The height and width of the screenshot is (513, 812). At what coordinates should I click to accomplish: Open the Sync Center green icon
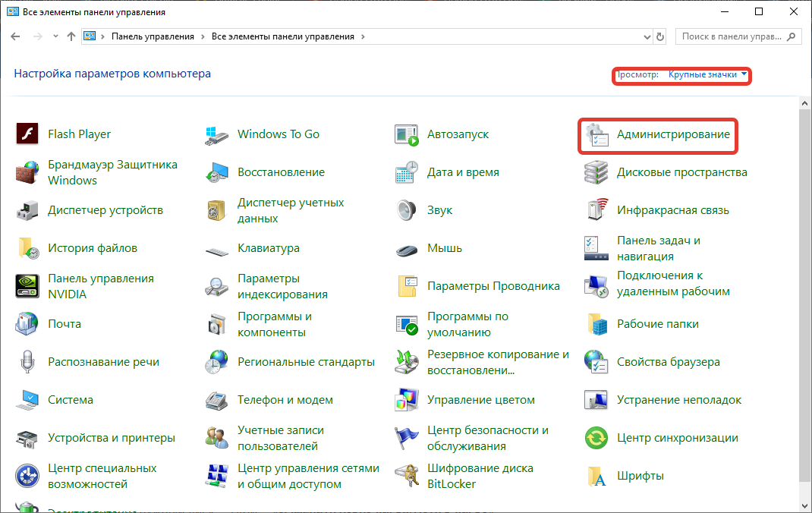click(596, 438)
